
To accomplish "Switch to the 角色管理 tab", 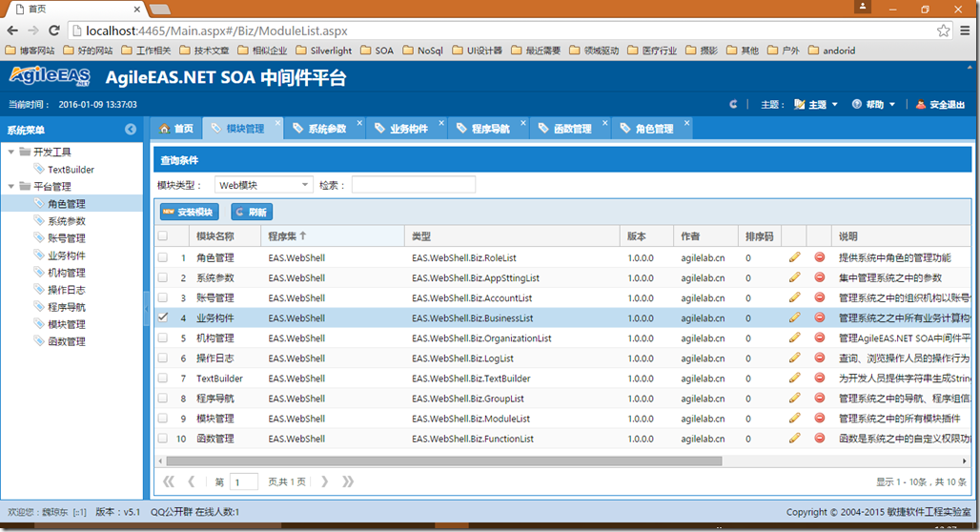I will click(x=654, y=128).
